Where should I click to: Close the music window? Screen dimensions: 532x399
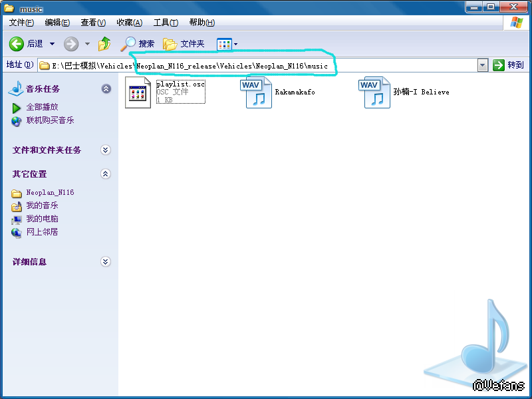coord(513,7)
